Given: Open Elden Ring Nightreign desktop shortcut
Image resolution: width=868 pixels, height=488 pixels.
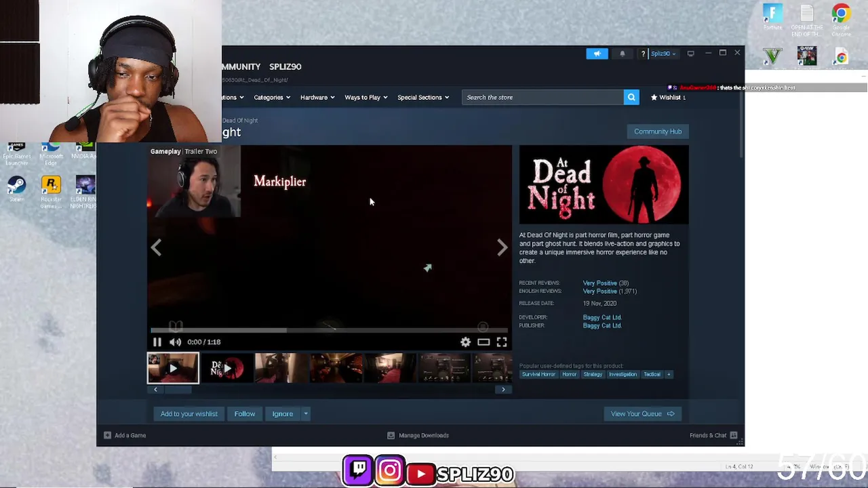Looking at the screenshot, I should coord(85,192).
